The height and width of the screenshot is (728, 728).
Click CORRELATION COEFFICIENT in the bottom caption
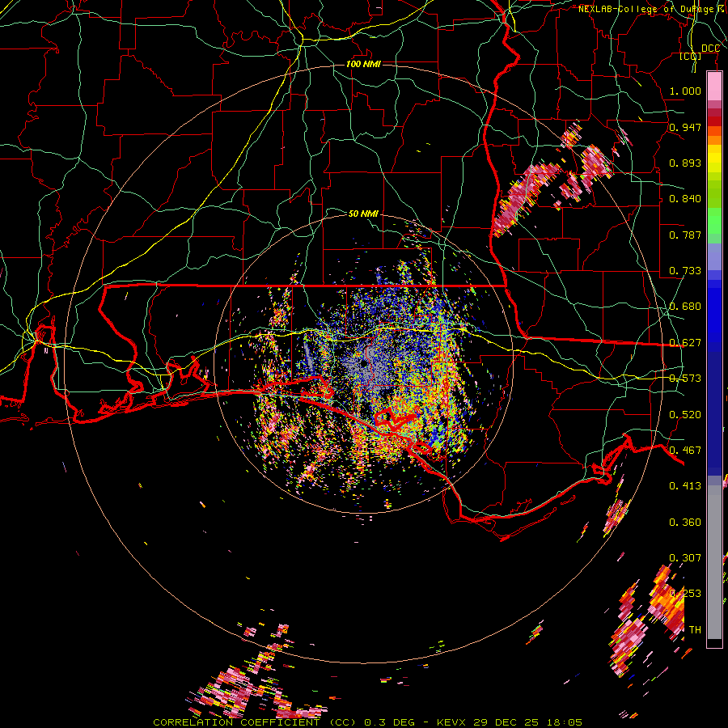click(236, 722)
